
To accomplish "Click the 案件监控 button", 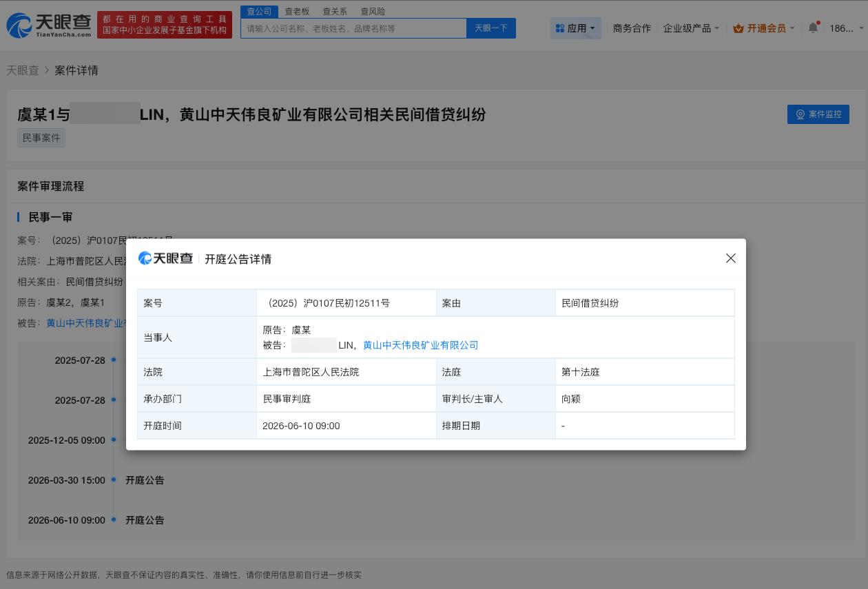I will 818,114.
